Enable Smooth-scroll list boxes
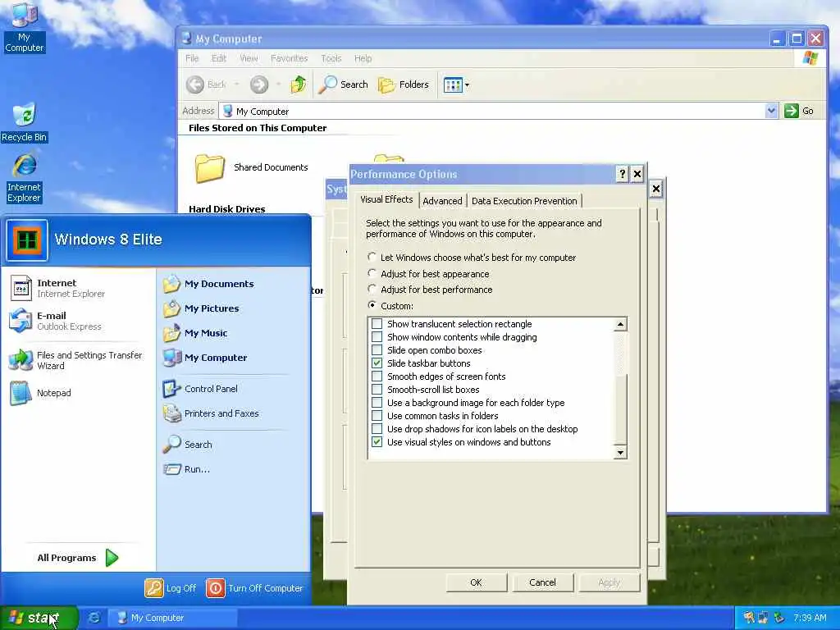This screenshot has width=840, height=630. [377, 390]
